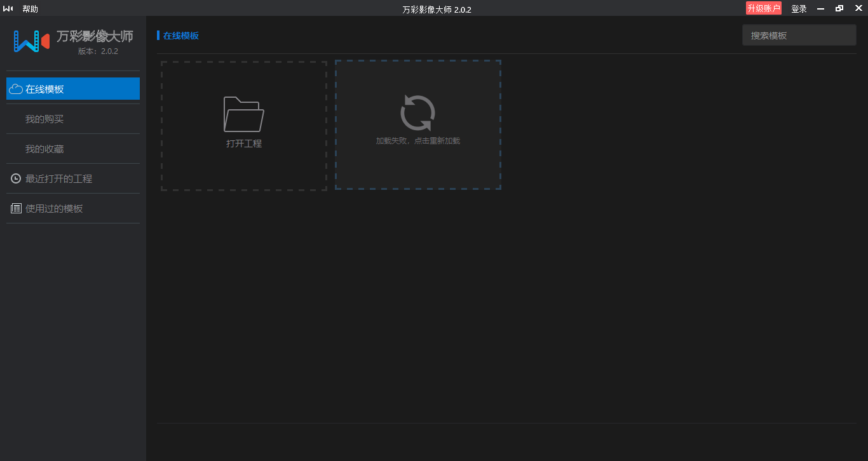
Task: Restore down the window
Action: click(x=839, y=9)
